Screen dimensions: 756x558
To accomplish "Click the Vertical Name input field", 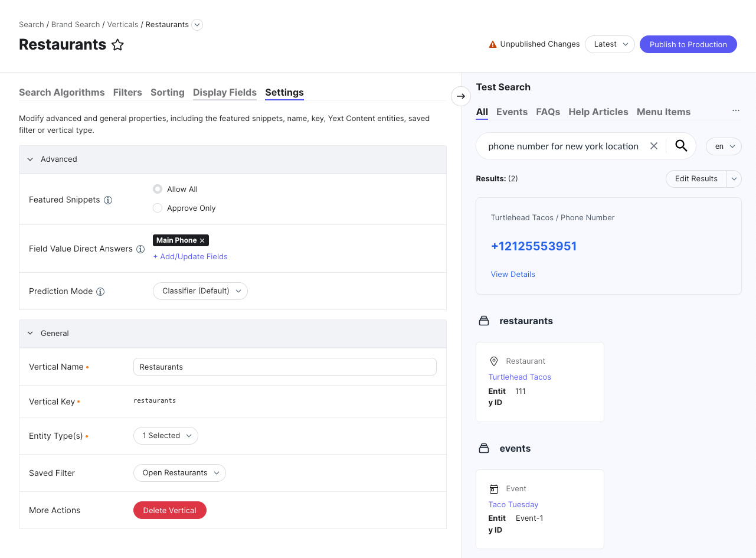I will tap(285, 367).
